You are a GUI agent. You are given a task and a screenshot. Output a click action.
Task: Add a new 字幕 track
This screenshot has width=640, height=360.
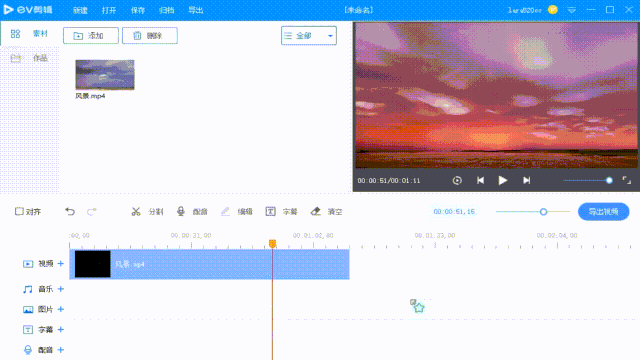pyautogui.click(x=61, y=329)
